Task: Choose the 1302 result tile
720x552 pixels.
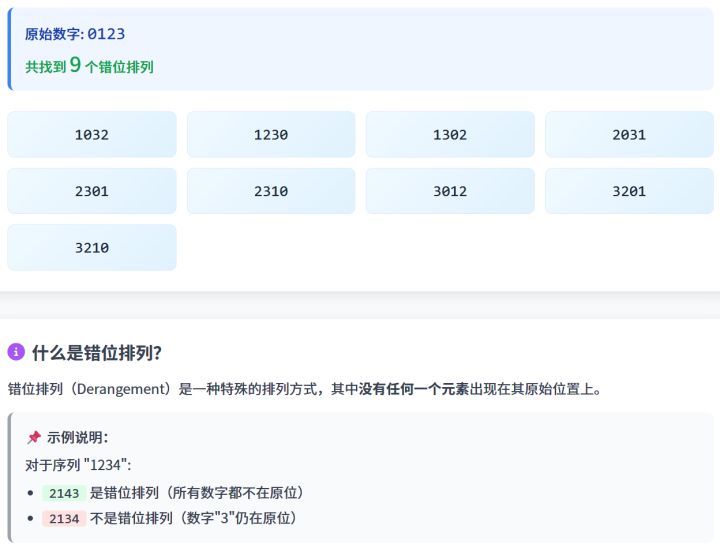Action: (x=450, y=135)
